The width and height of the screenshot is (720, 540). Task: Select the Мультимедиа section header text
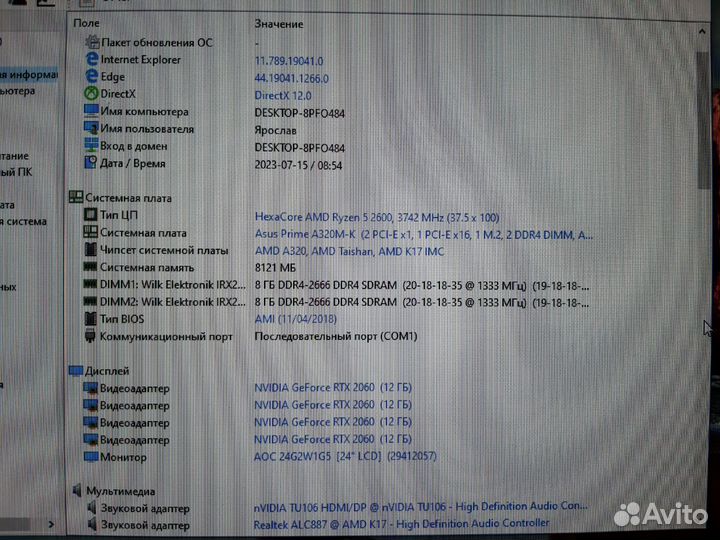(121, 491)
